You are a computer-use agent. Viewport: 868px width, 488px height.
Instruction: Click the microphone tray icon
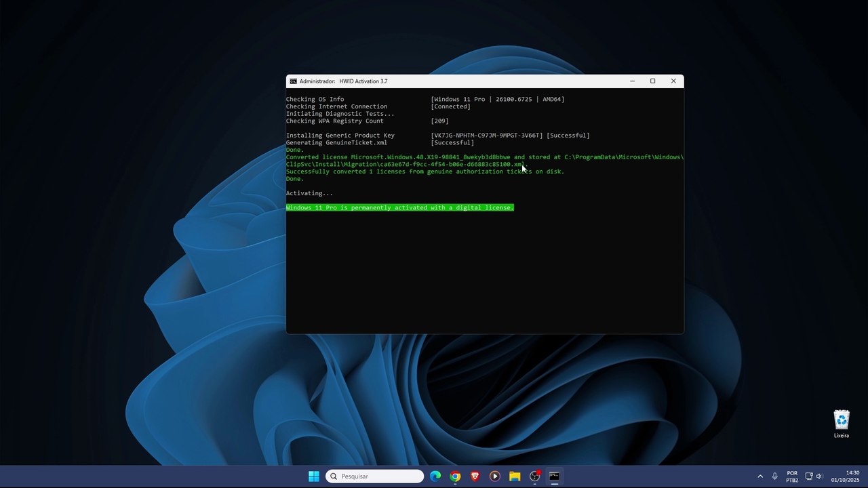pos(774,476)
